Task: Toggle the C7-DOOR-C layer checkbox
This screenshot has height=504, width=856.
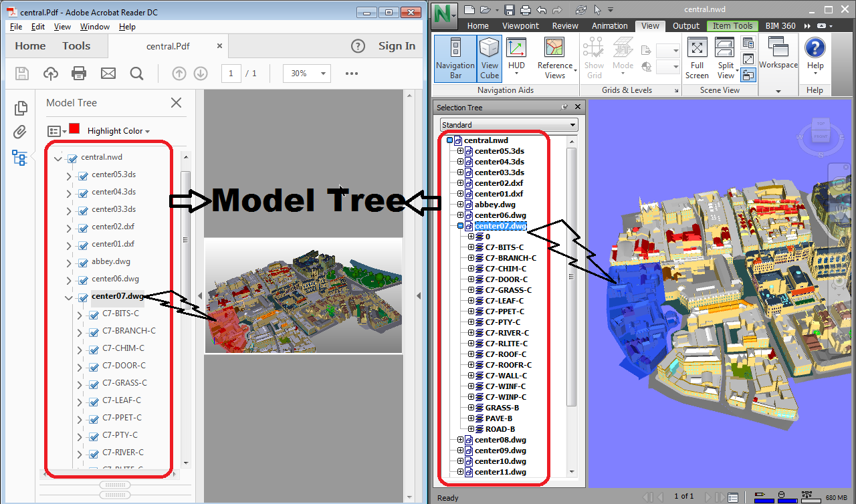Action: [94, 367]
